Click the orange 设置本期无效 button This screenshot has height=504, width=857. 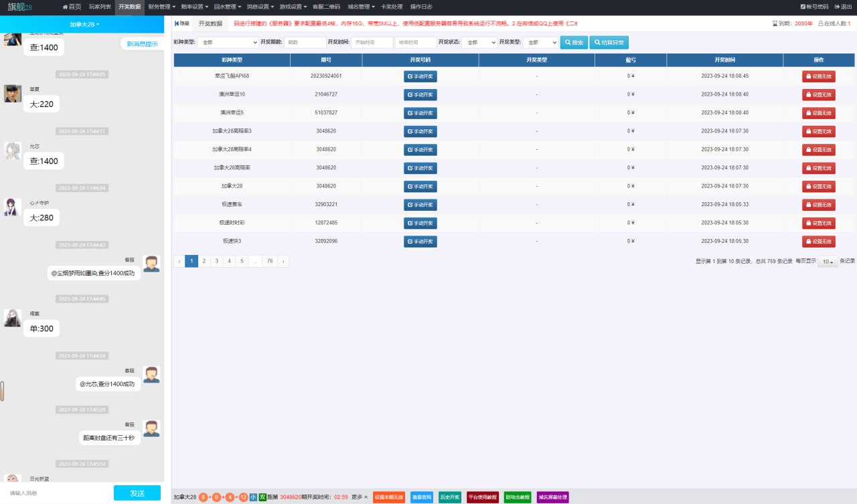point(389,497)
